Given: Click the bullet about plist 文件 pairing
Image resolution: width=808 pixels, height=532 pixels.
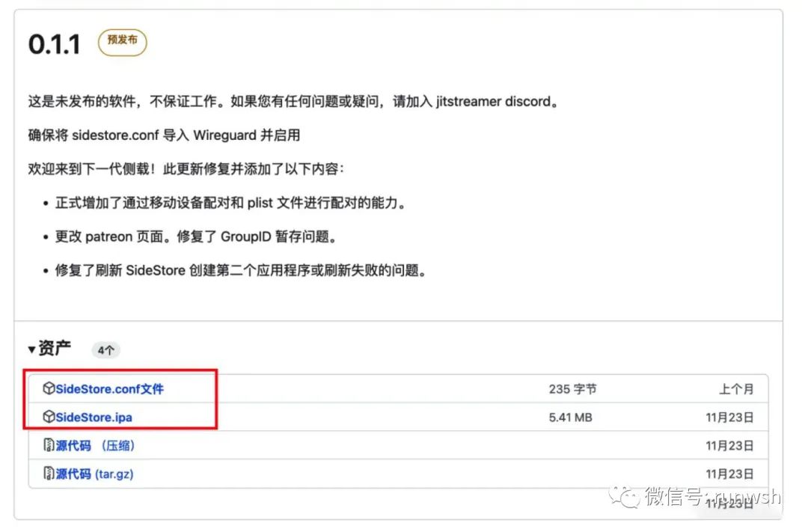Looking at the screenshot, I should (231, 203).
